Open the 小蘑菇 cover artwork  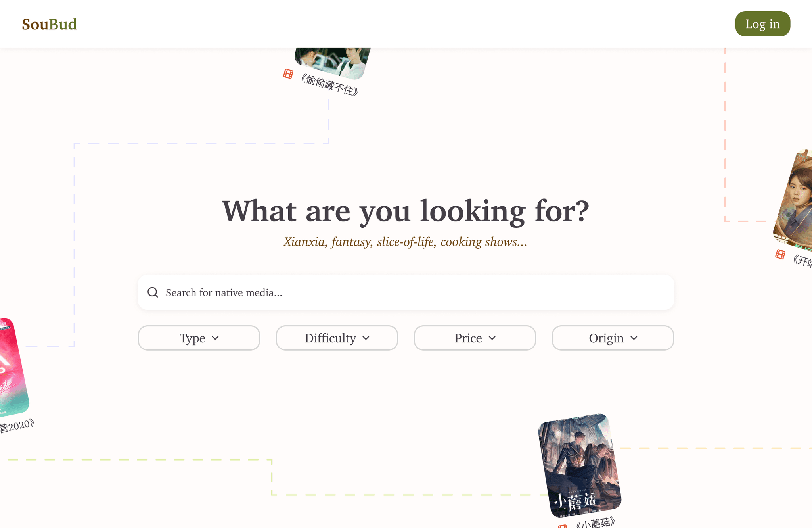click(579, 465)
